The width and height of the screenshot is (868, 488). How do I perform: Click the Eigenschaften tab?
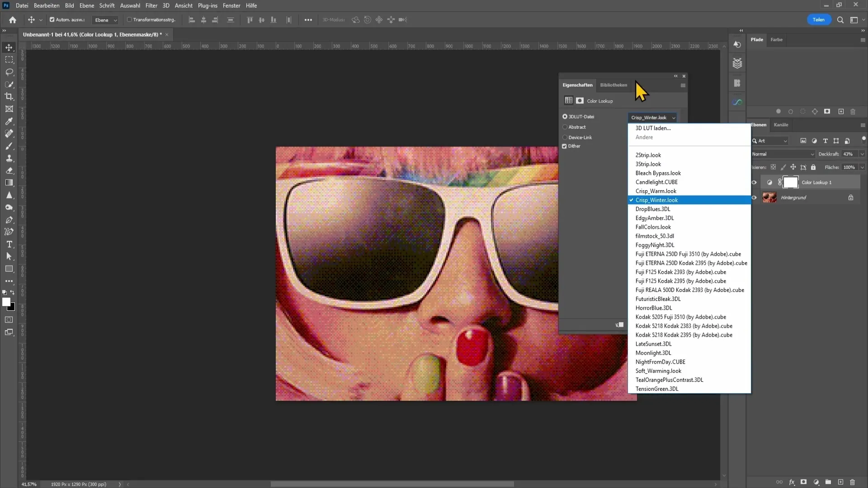(x=576, y=84)
